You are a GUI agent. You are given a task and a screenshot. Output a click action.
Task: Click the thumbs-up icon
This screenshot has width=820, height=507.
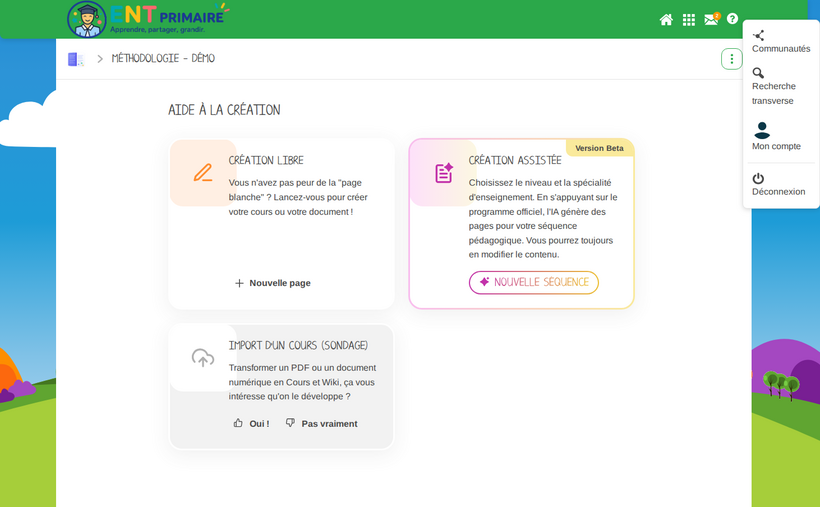[238, 423]
